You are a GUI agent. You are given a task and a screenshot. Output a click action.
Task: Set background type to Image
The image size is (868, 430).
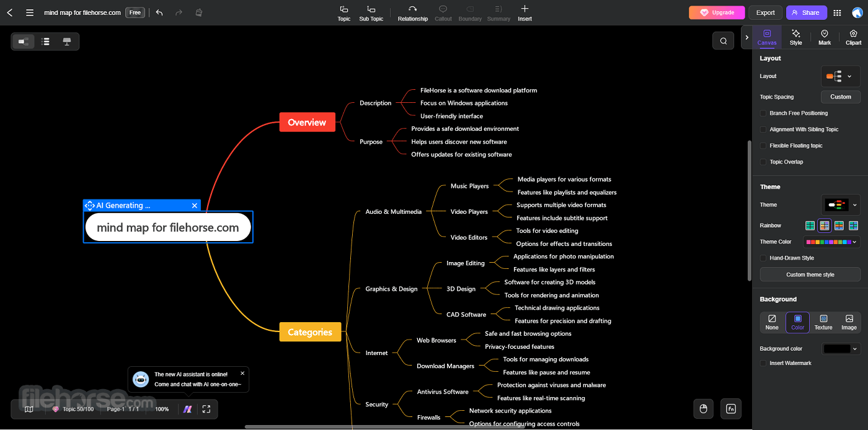[x=849, y=322]
